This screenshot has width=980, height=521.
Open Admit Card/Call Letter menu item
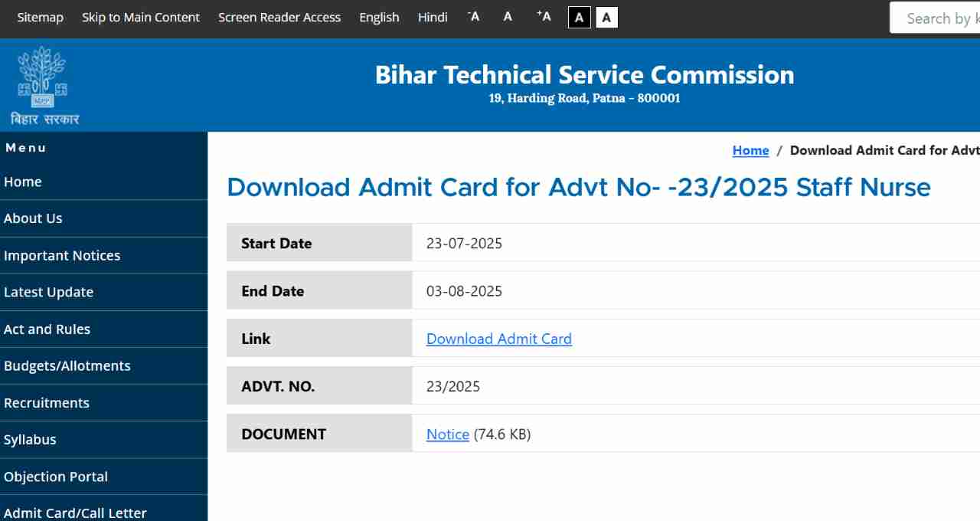(x=103, y=508)
